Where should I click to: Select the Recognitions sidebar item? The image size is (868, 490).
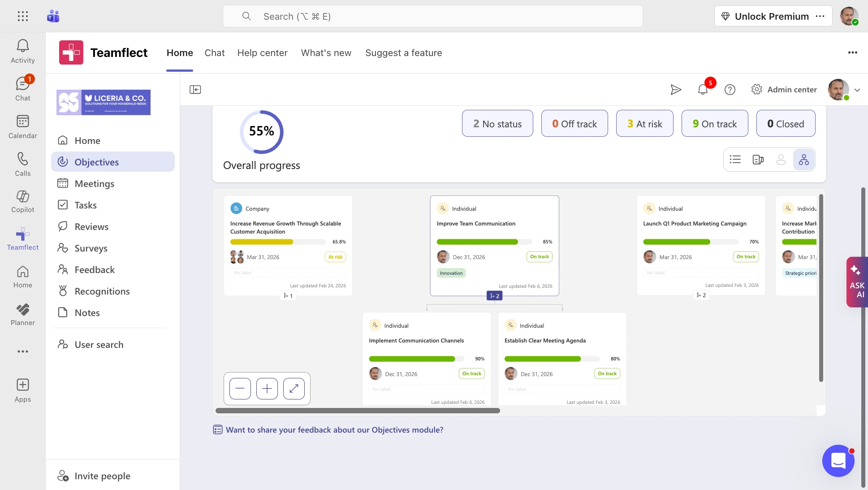[102, 291]
